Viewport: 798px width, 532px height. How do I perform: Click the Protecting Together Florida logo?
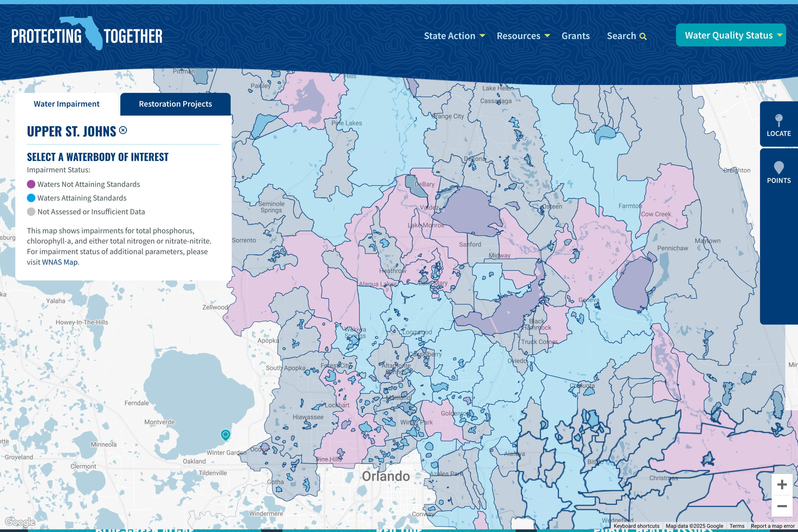(87, 35)
